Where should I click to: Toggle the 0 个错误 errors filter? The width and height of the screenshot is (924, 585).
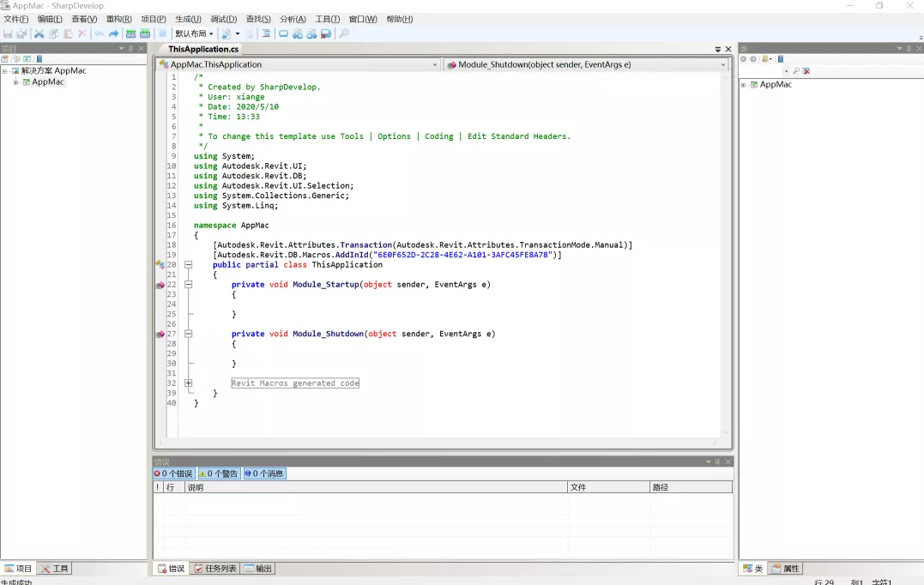(174, 473)
